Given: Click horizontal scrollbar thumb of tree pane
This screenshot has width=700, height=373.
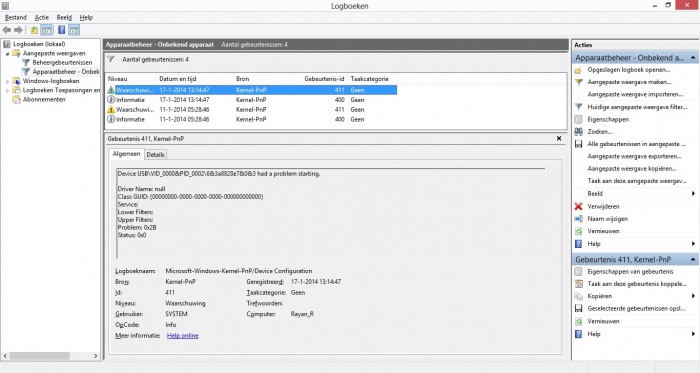Looking at the screenshot, I should click(x=39, y=356).
